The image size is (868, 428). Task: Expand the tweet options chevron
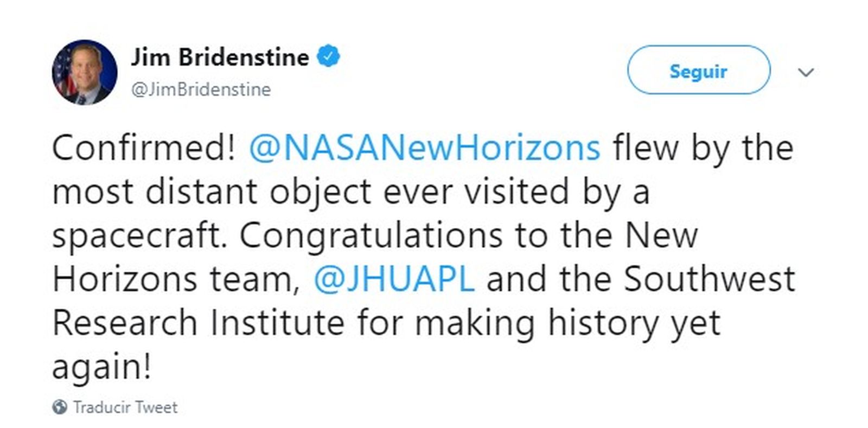(806, 72)
